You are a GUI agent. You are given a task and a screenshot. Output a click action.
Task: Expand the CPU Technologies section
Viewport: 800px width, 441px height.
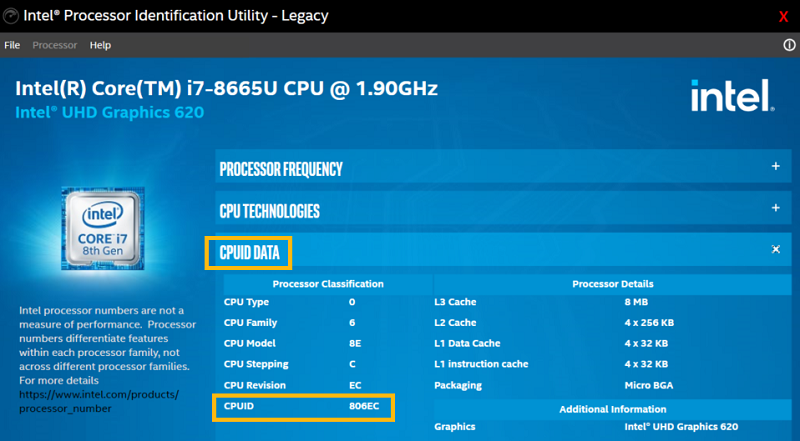pos(776,208)
